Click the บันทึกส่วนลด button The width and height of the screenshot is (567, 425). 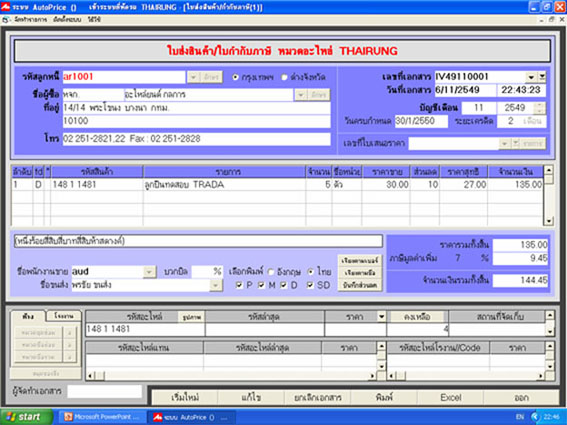pos(360,285)
